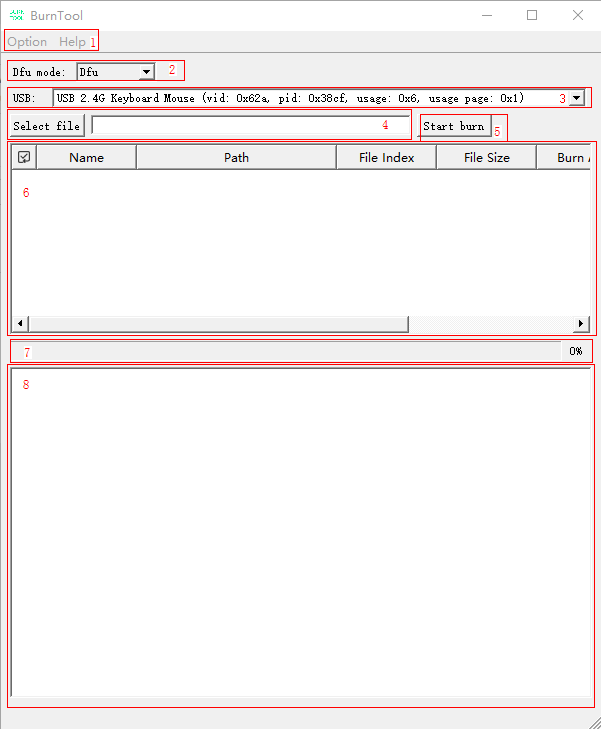Click the file list scroll right arrow
This screenshot has width=601, height=729.
(581, 324)
